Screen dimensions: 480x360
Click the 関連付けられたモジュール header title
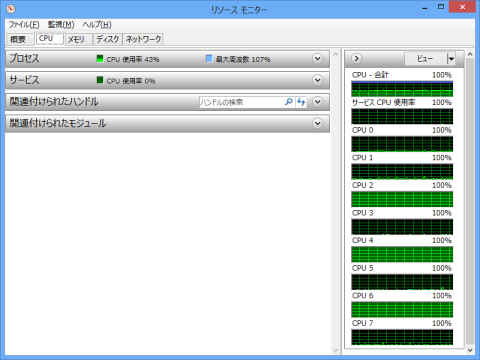[58, 123]
